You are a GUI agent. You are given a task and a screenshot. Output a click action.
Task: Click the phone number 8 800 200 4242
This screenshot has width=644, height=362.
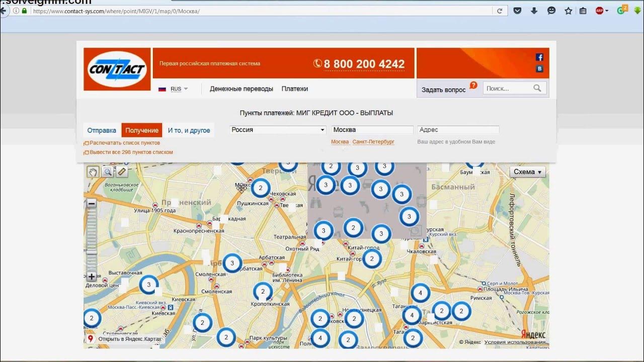point(364,64)
